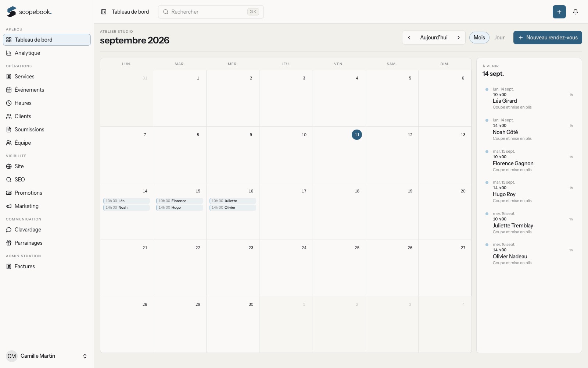Screen dimensions: 588x368
Task: Click the Nouveau rendez-vous button
Action: click(548, 38)
